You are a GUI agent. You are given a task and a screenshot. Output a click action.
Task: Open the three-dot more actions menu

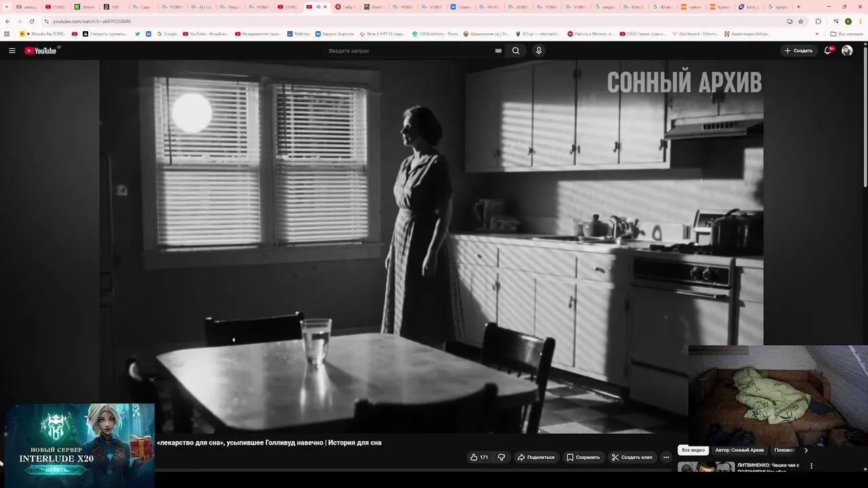coord(666,457)
